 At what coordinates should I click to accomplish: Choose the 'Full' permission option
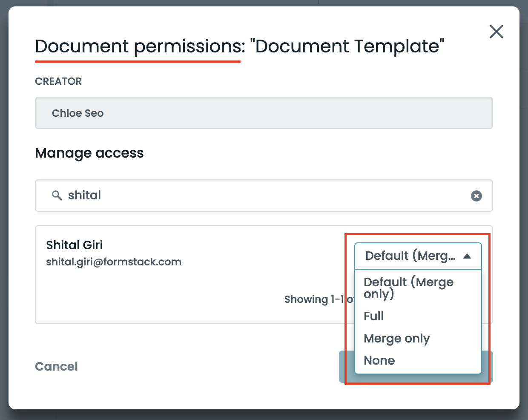click(374, 316)
